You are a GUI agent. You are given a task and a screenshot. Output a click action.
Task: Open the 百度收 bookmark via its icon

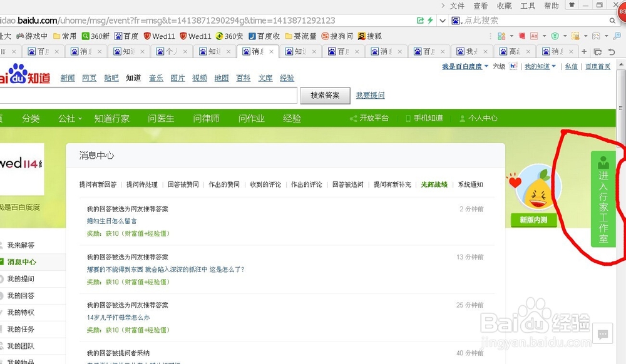[x=251, y=36]
